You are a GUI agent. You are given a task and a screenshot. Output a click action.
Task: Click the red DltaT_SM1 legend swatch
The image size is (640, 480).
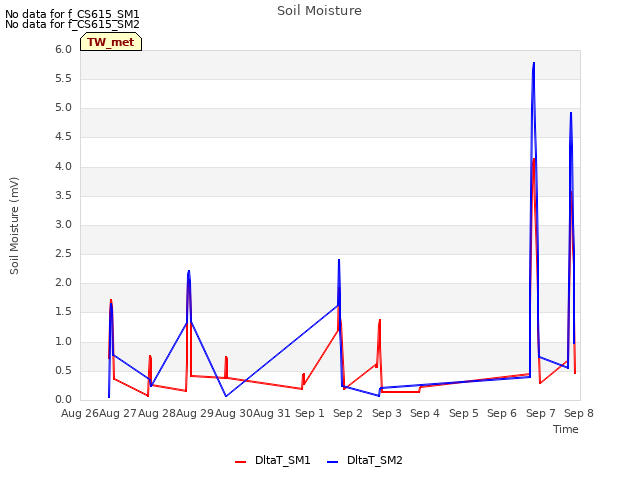click(240, 462)
